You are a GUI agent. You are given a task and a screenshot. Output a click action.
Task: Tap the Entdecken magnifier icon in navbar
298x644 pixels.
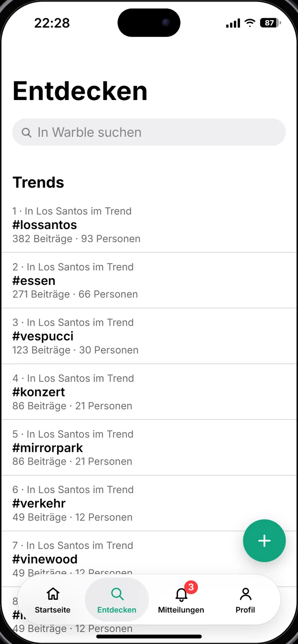(x=117, y=594)
